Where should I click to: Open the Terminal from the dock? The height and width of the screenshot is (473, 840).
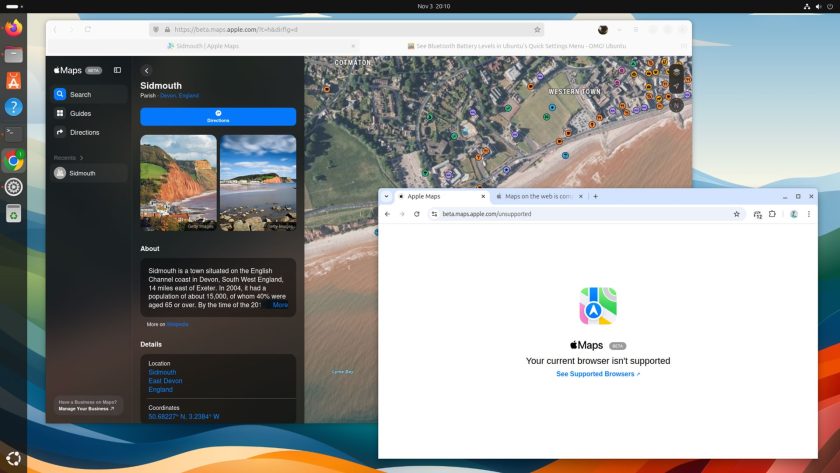tap(13, 133)
